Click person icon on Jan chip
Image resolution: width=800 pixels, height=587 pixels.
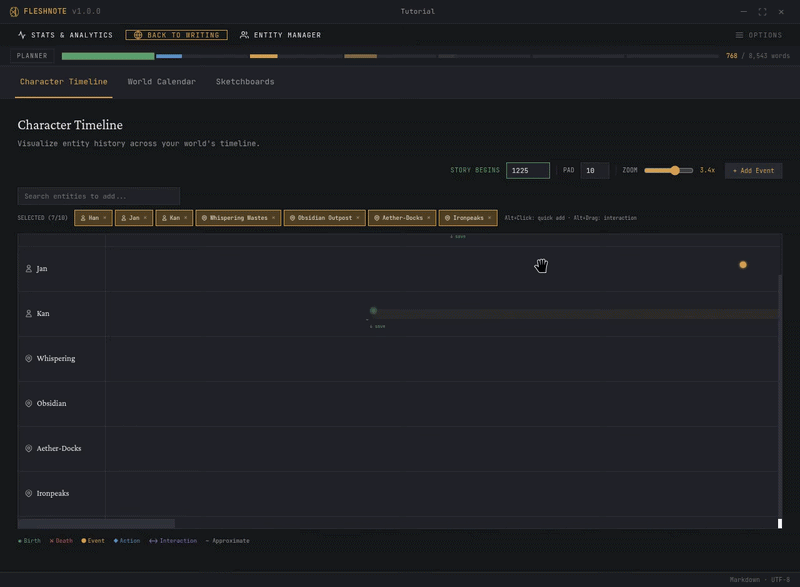[x=123, y=218]
